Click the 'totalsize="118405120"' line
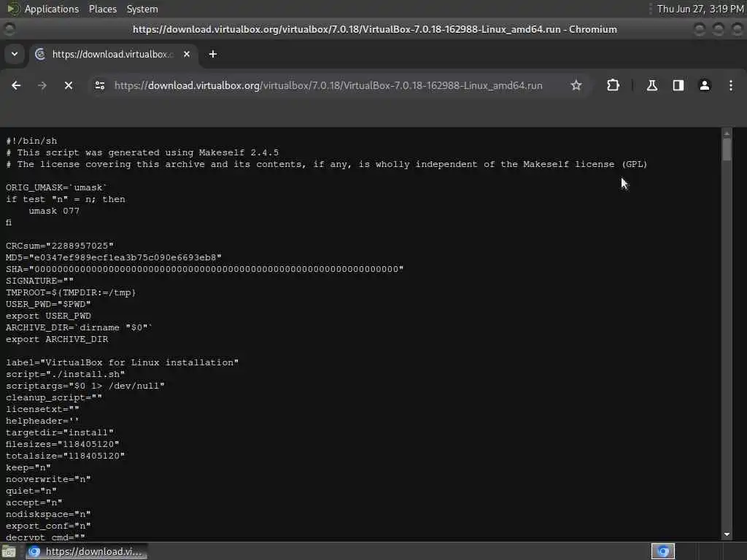Image resolution: width=747 pixels, height=560 pixels. [x=65, y=456]
